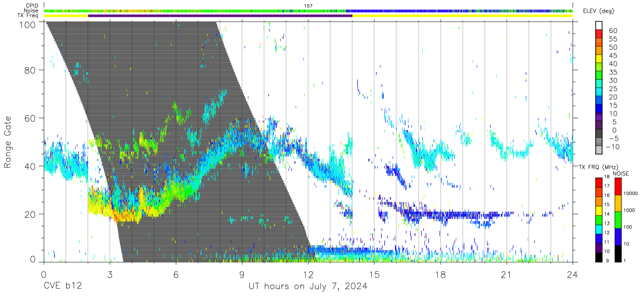
Task: Click the '6' tick on the UT hours axis
Action: 176,274
